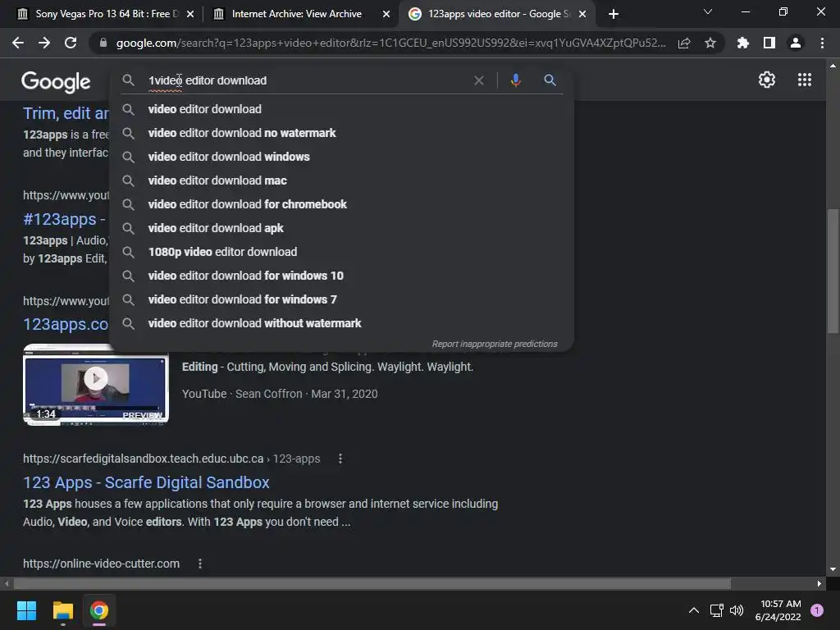Open the "123apps.co..." video result
This screenshot has width=840, height=630.
click(66, 324)
